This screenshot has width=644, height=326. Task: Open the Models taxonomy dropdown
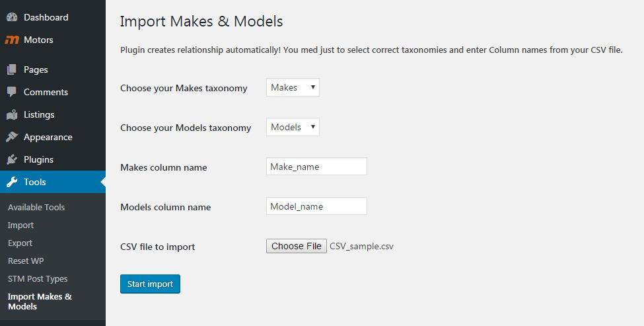293,127
